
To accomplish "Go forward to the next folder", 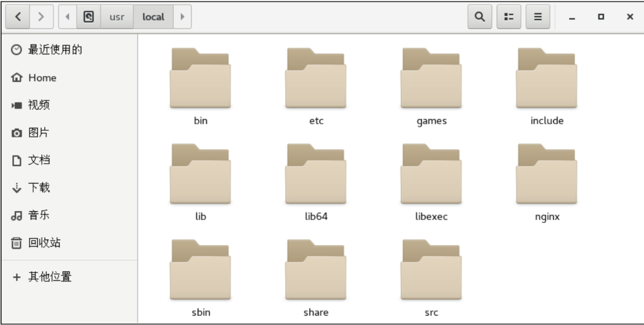I will (x=41, y=17).
